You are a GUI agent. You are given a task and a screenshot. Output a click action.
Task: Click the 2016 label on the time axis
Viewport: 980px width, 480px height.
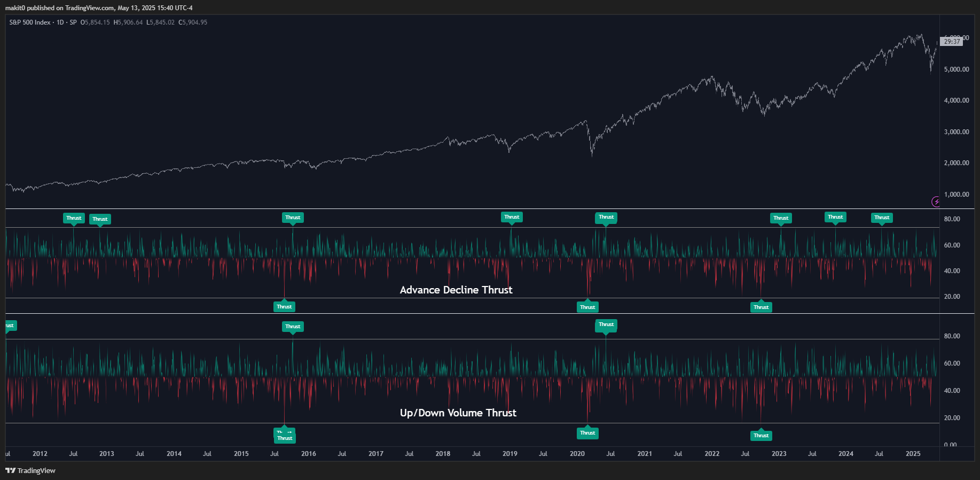tap(309, 454)
